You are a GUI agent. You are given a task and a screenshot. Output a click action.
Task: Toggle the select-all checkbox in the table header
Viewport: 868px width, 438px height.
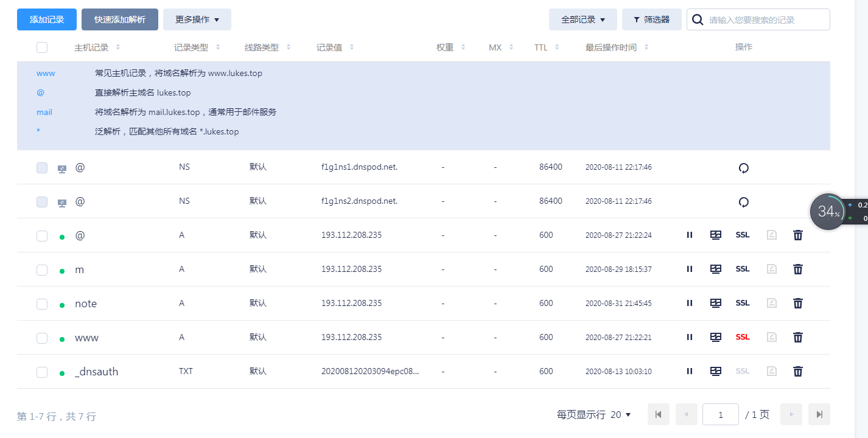pos(41,47)
